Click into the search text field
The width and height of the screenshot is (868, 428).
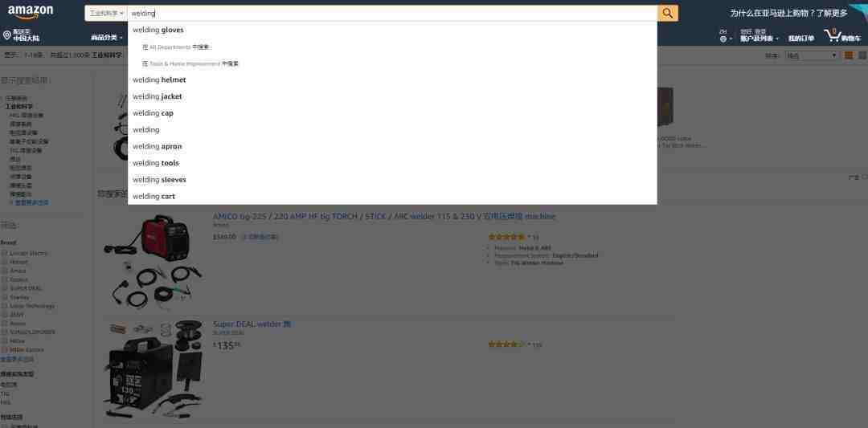[x=392, y=14]
